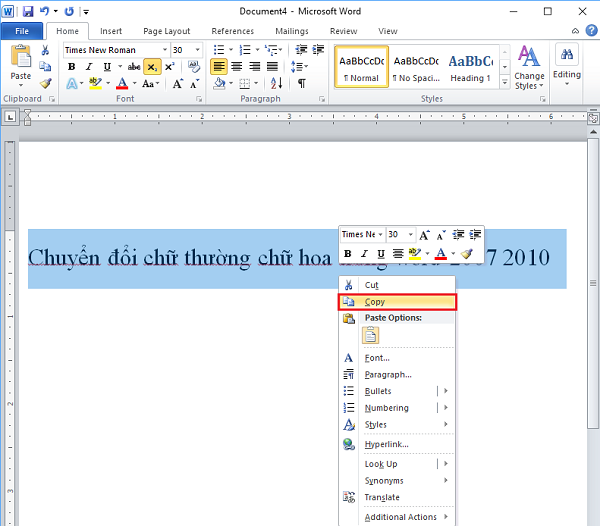Choose Cut from the context menu
600x526 pixels.
tap(397, 285)
